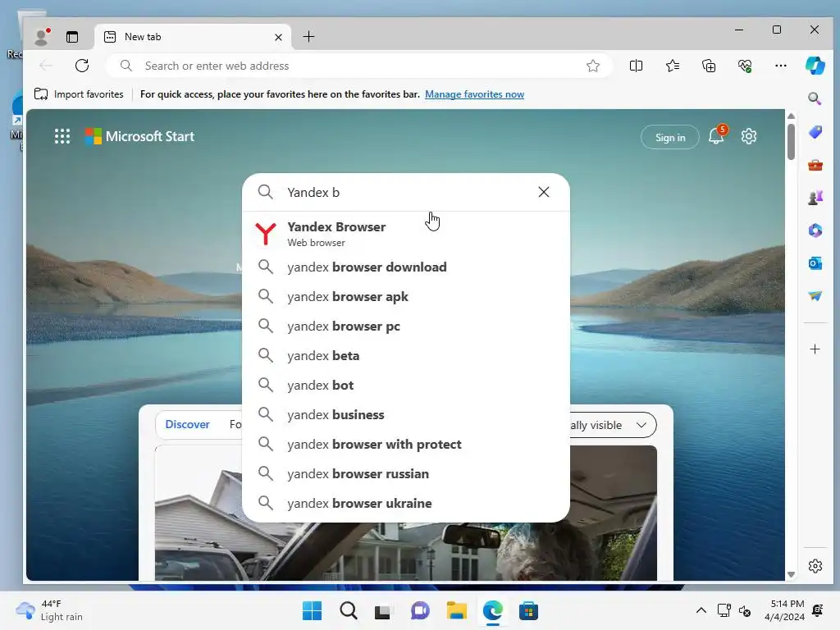Clear the search text with X
This screenshot has height=630, width=840.
[543, 192]
